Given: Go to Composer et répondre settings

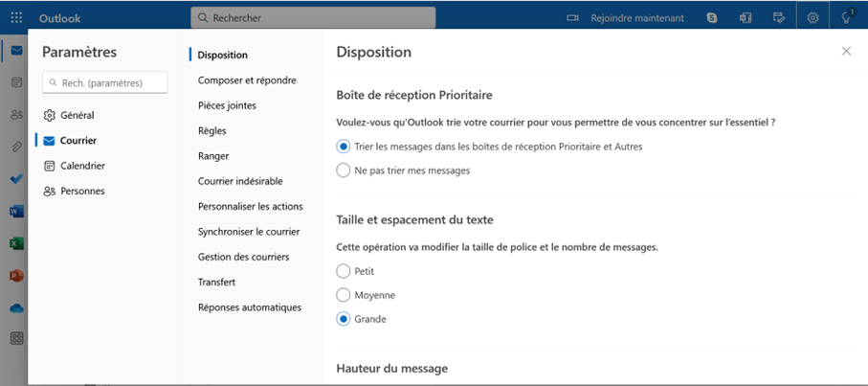Looking at the screenshot, I should point(247,80).
